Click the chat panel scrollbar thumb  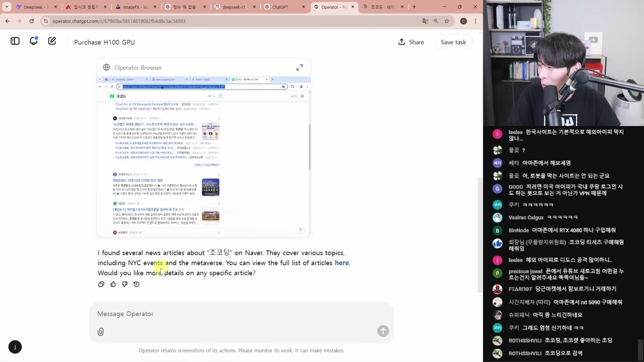tap(641, 350)
